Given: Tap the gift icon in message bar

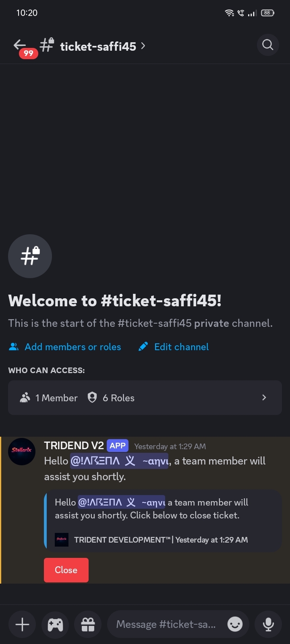Looking at the screenshot, I should click(88, 624).
